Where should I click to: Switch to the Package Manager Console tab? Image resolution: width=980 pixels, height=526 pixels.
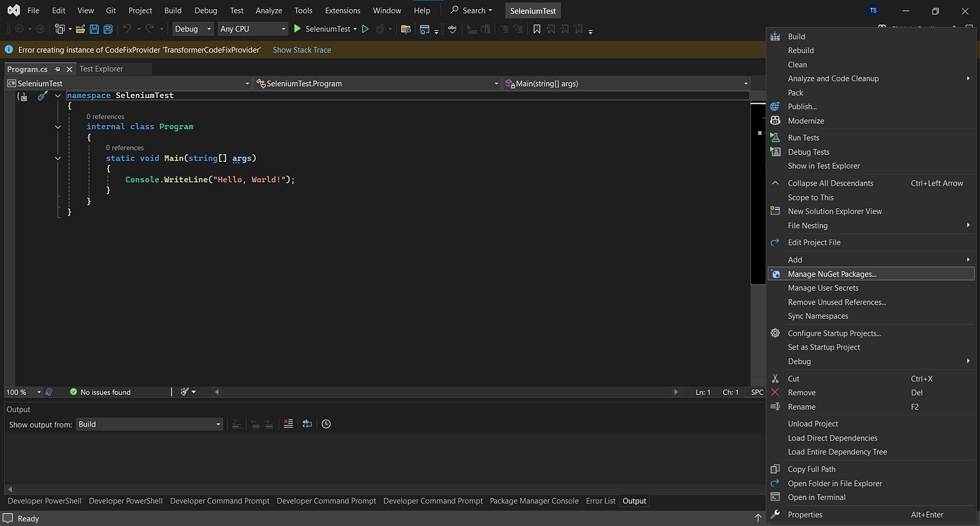[534, 501]
